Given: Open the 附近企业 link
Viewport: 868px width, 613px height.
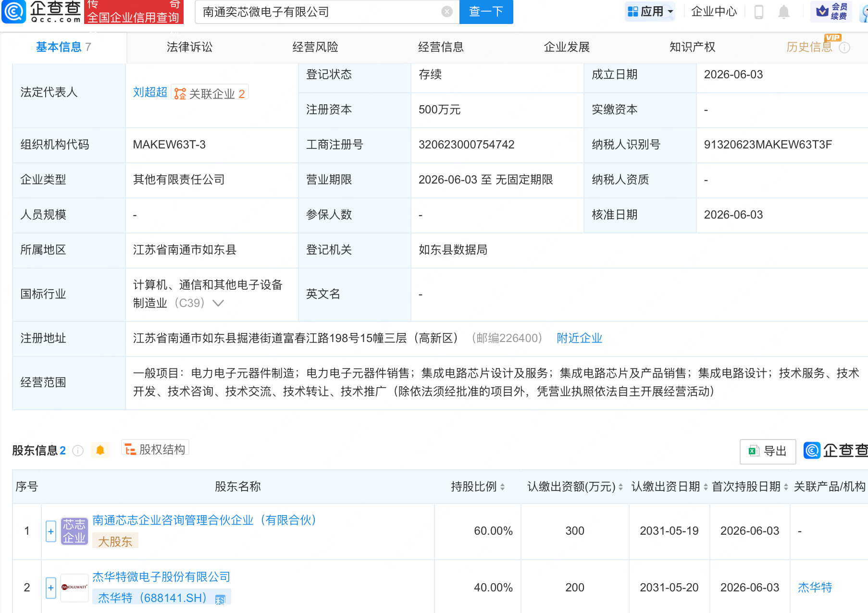Looking at the screenshot, I should tap(579, 338).
